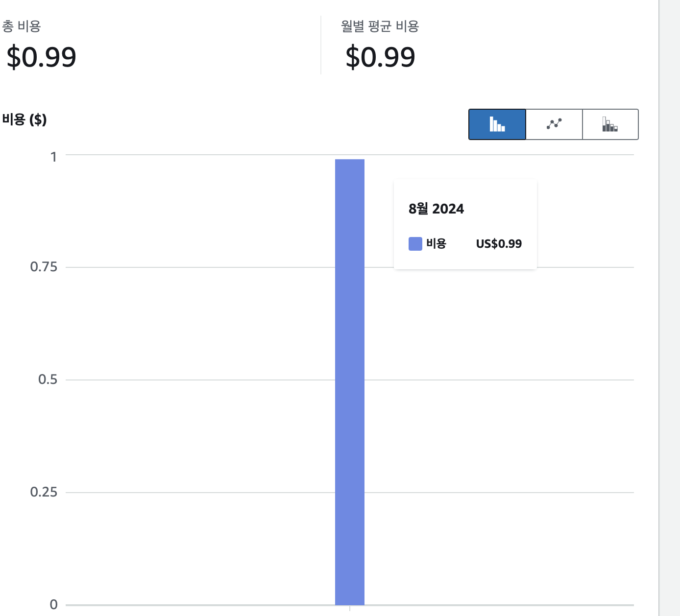Click the US$0.99 value in tooltip

[499, 244]
